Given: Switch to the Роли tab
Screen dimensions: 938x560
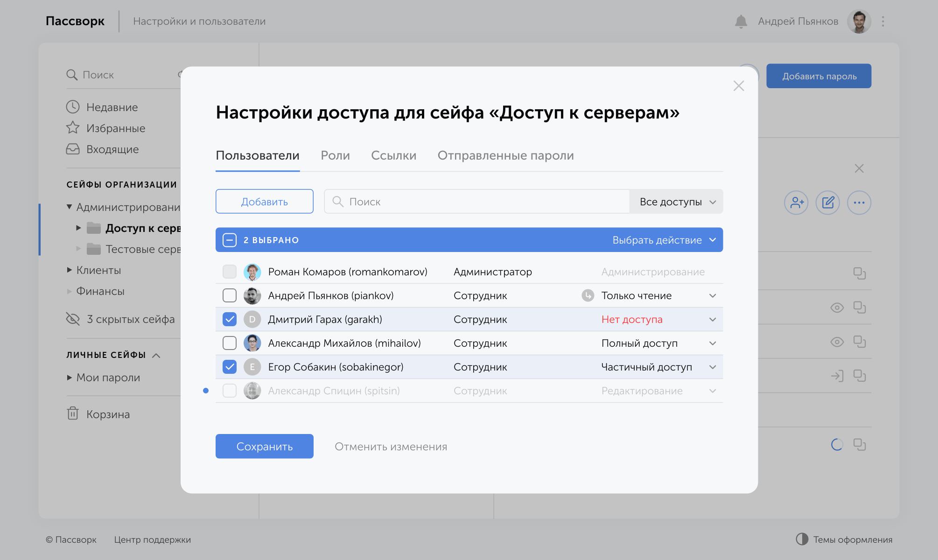Looking at the screenshot, I should tap(335, 155).
